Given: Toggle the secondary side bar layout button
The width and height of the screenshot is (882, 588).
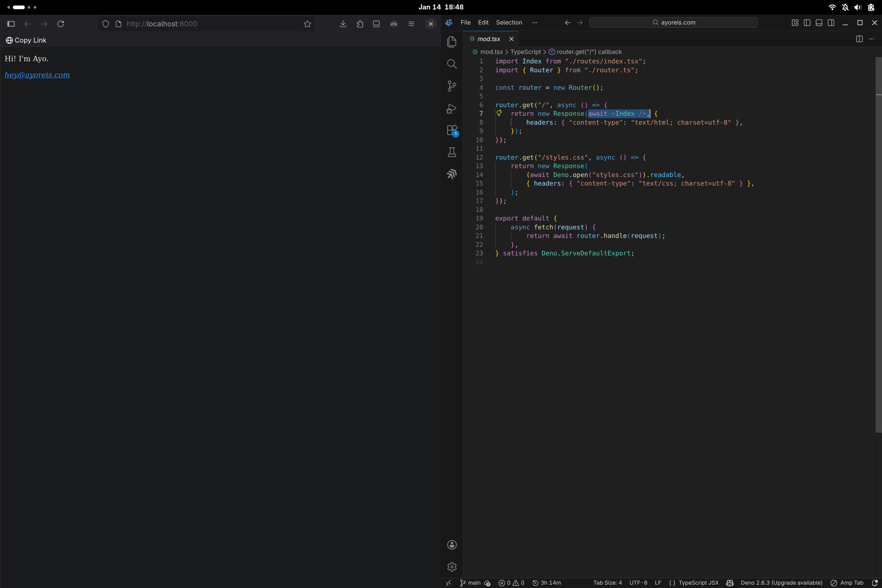Looking at the screenshot, I should tap(831, 23).
